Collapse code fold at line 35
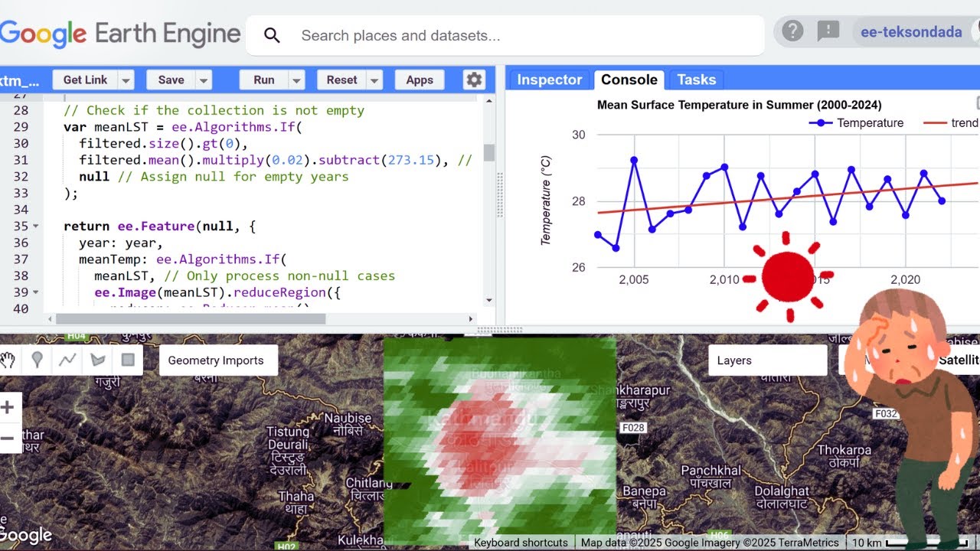The width and height of the screenshot is (980, 551). (x=36, y=227)
